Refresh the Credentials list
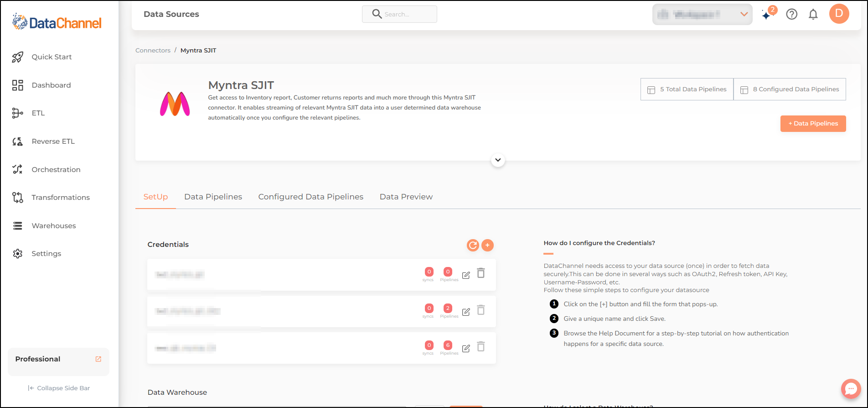Viewport: 868px width, 408px height. (473, 246)
